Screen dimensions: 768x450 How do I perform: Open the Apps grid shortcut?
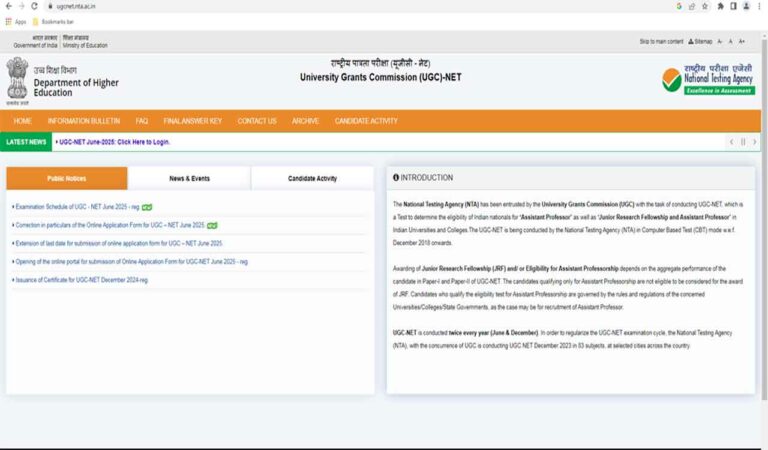click(x=16, y=21)
